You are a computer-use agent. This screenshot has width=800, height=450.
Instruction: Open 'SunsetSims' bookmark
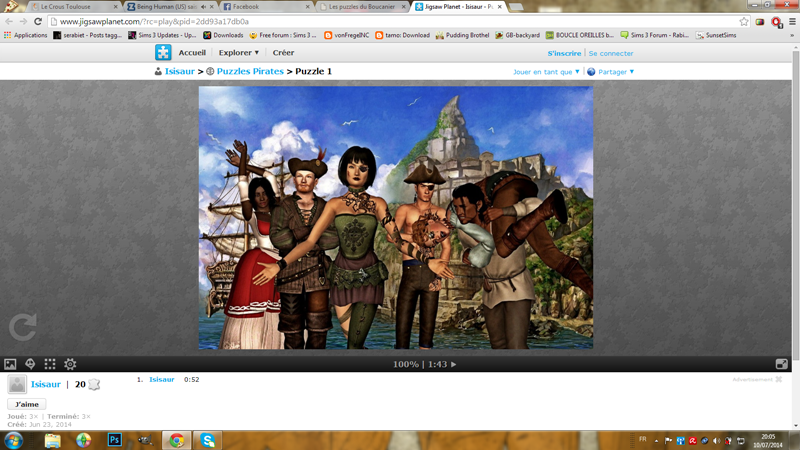click(716, 35)
